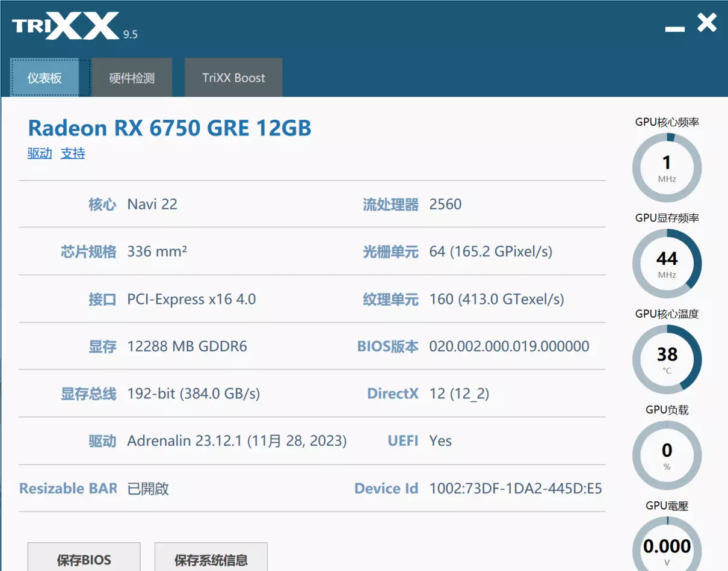Viewport: 728px width, 571px height.
Task: Click the GPU核心频率 gauge showing 1 MHz
Action: tap(667, 168)
